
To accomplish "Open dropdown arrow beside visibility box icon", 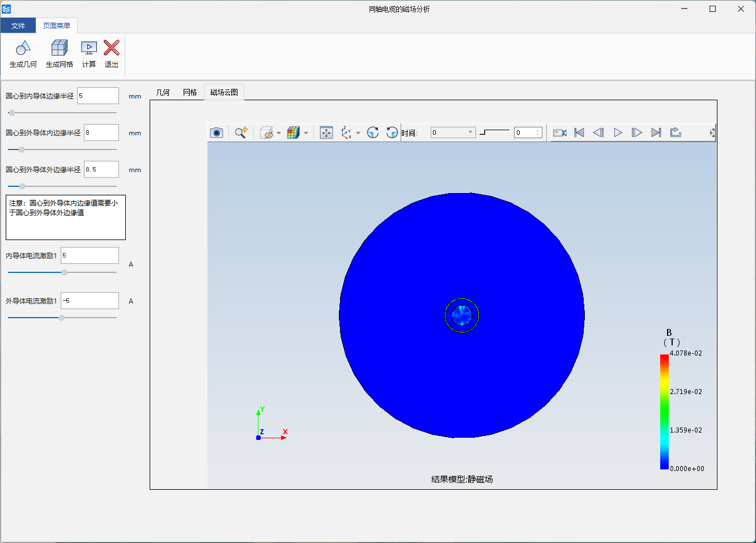I will (279, 133).
